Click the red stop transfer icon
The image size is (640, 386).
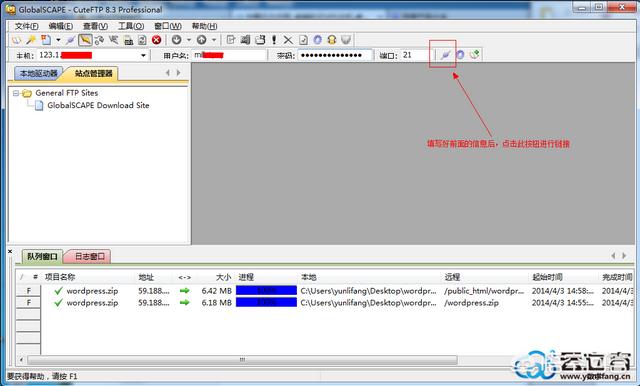[156, 40]
